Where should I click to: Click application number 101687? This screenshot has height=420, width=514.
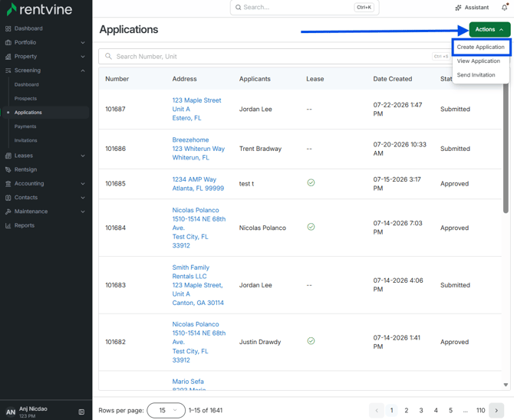[115, 109]
